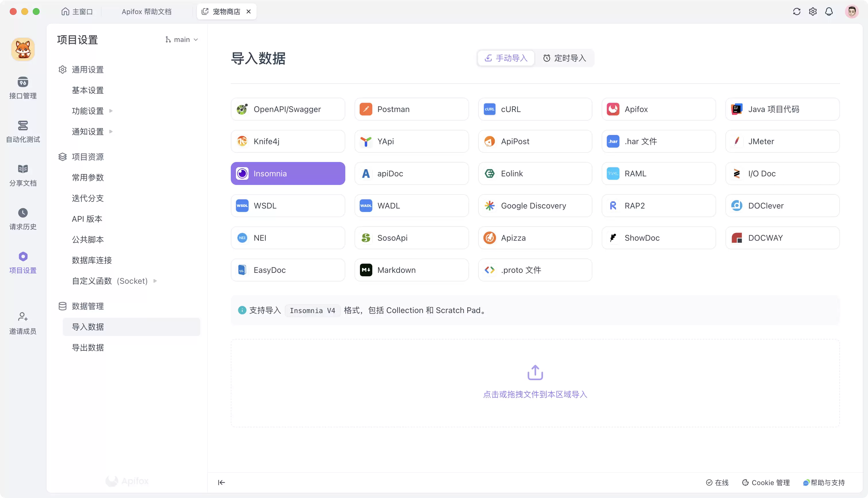Expand 功能设置 submenu arrow
Image resolution: width=868 pixels, height=498 pixels.
tap(111, 111)
